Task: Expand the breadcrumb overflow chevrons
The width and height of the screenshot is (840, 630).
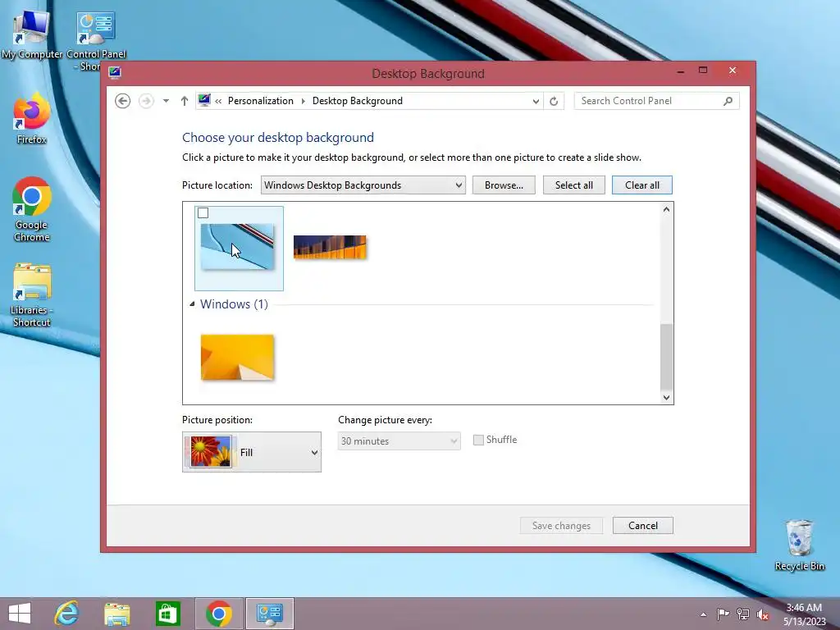Action: click(x=218, y=101)
